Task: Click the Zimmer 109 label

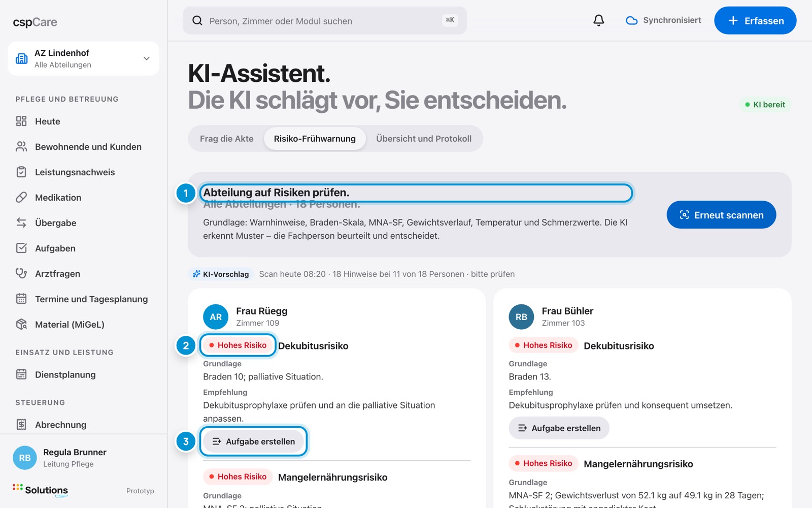Action: point(257,323)
